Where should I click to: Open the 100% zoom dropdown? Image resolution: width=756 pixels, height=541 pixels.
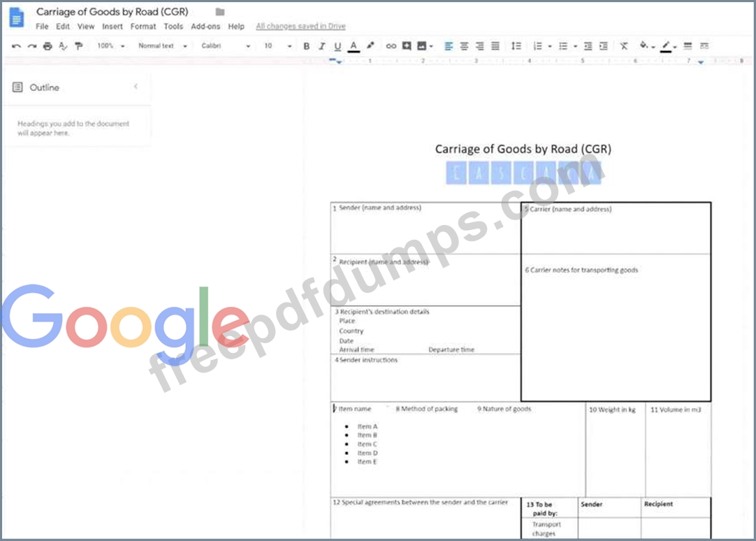(x=111, y=46)
